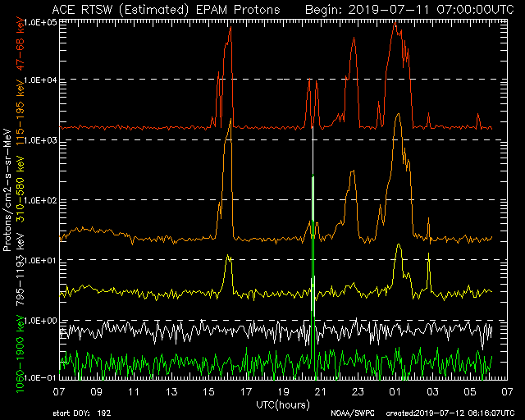Click the "11" hour tick label
The height and width of the screenshot is (420, 525).
pyautogui.click(x=134, y=391)
